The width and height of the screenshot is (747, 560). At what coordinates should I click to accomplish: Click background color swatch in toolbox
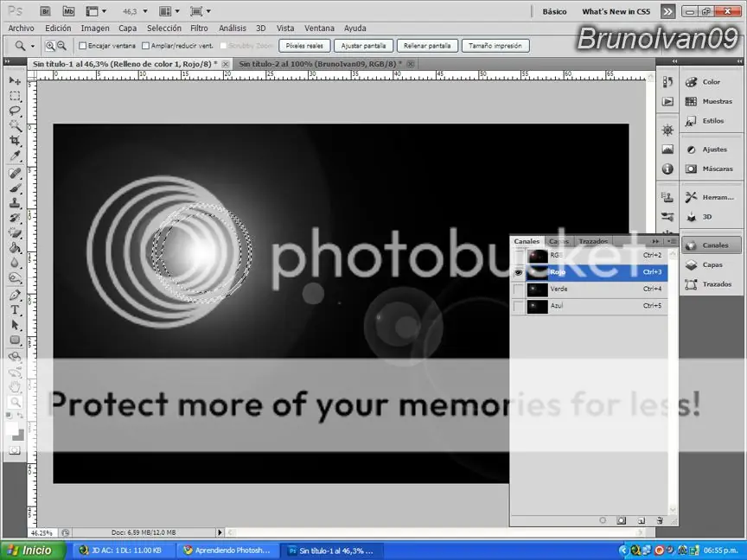19,435
